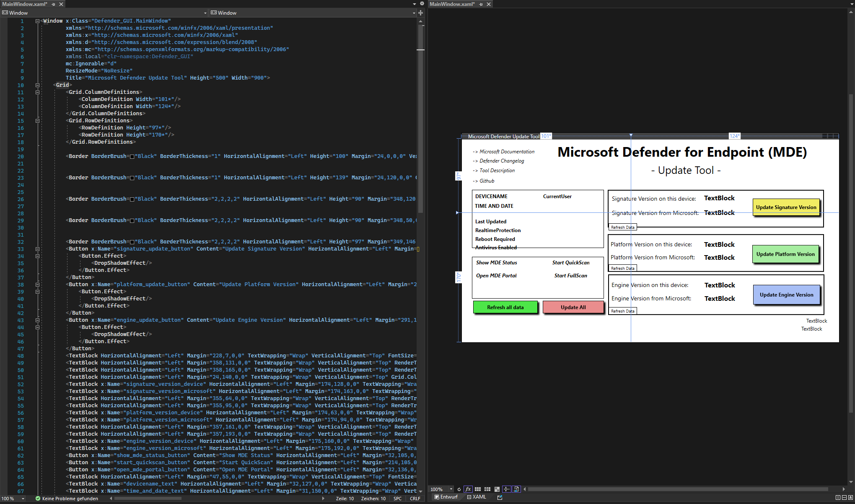
Task: Click the snapping-to-gridlines icon in designer toolbar
Action: 487,489
